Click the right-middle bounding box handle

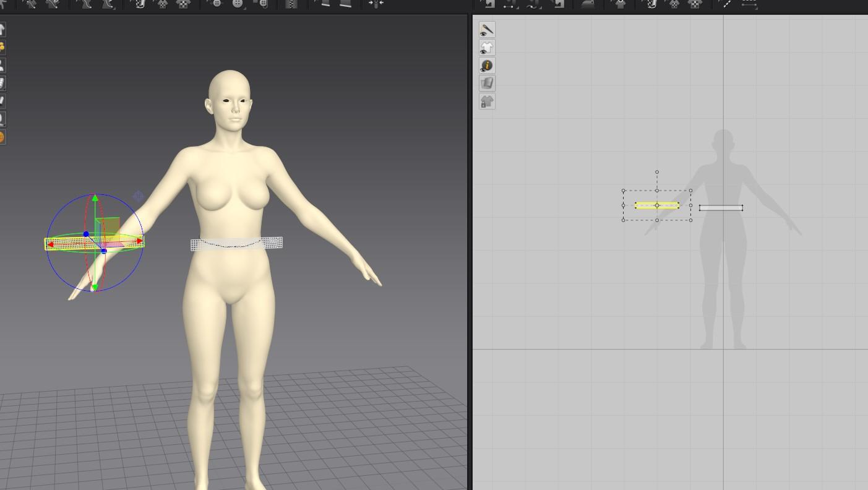pyautogui.click(x=690, y=205)
